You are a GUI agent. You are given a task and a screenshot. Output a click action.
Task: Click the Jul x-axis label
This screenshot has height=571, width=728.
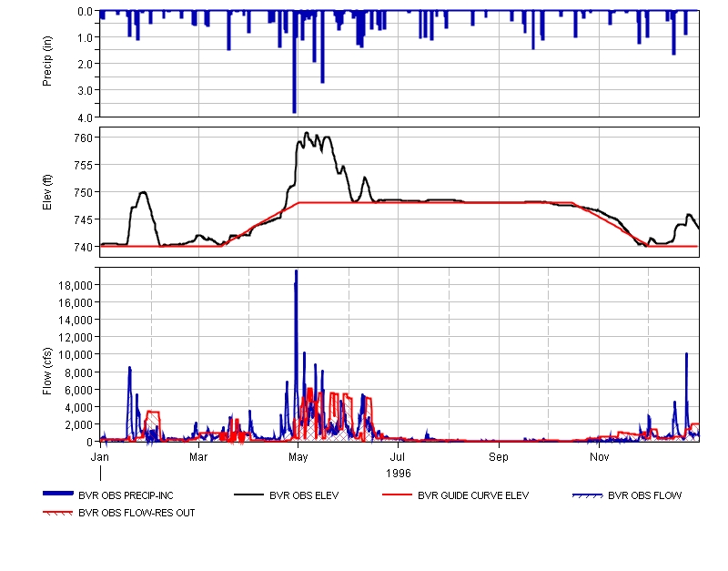tap(398, 456)
